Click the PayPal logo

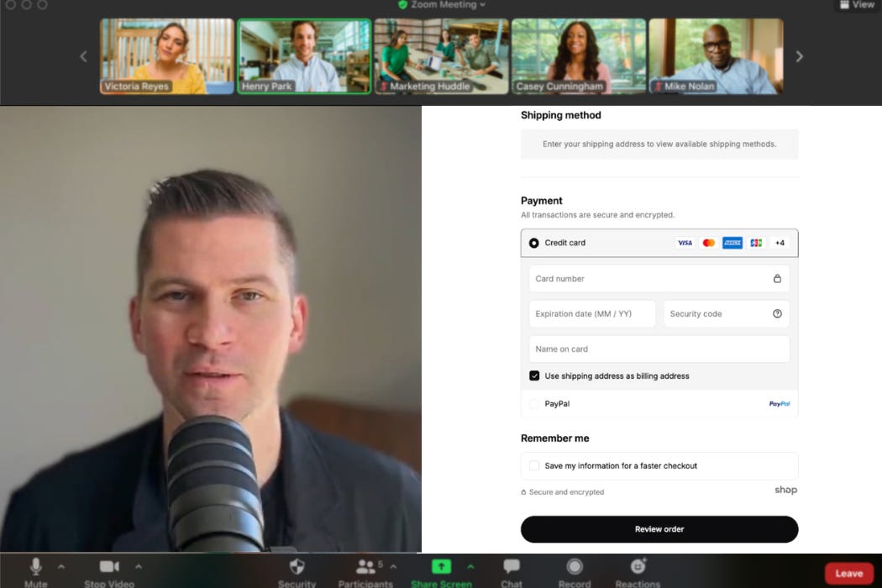point(779,404)
